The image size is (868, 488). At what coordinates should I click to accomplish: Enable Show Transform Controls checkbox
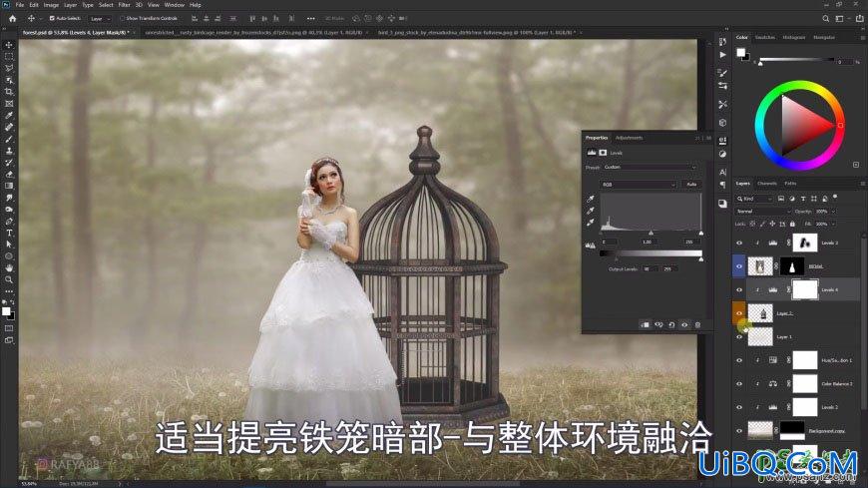123,18
